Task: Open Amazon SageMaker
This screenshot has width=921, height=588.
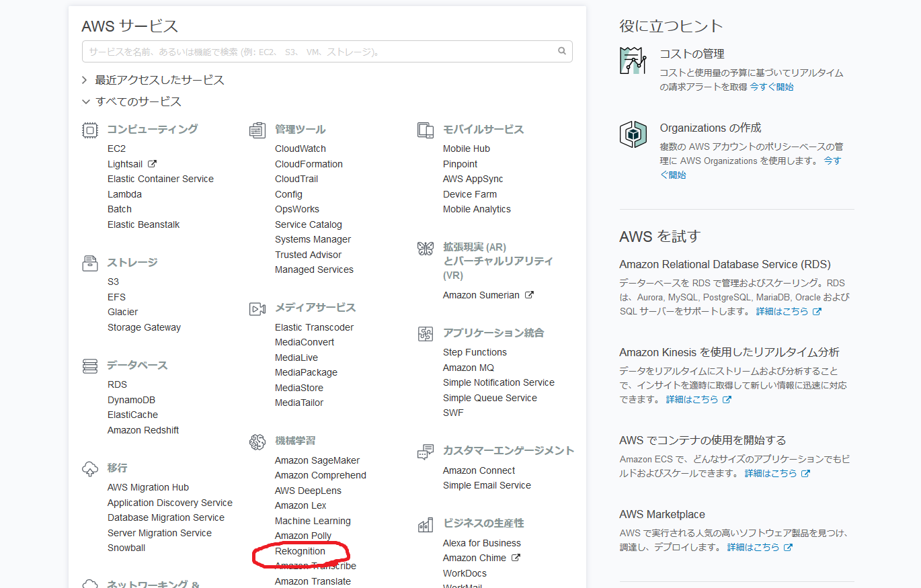Action: click(317, 460)
